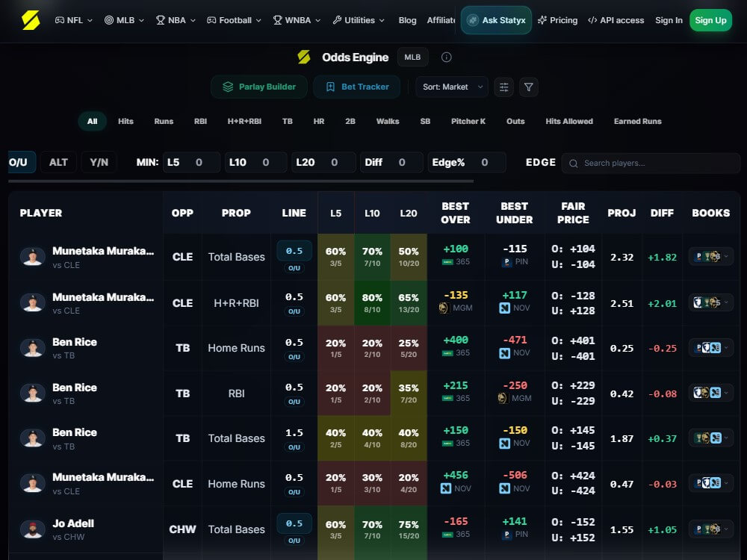Click the Odds Engine yellow logo

coord(304,57)
